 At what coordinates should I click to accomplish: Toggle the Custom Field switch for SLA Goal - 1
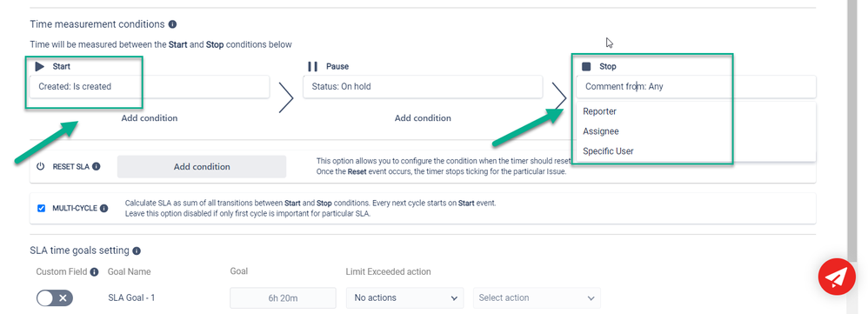click(x=54, y=298)
